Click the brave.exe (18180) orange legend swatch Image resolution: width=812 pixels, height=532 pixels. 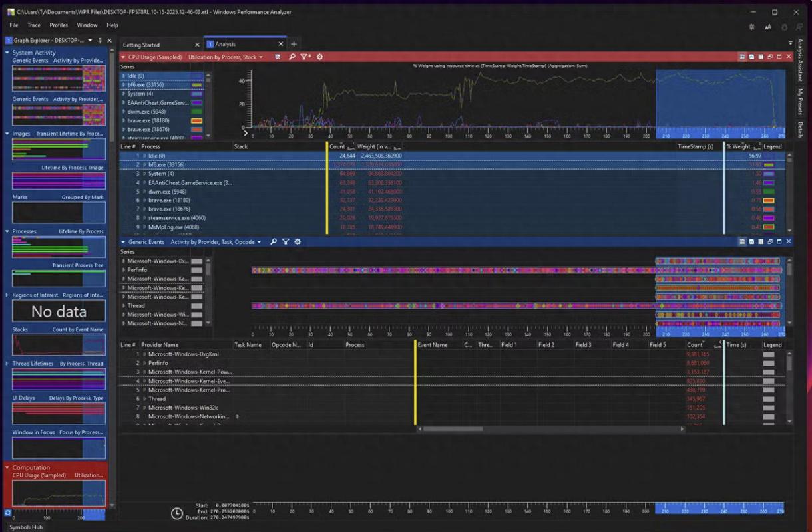(x=769, y=200)
